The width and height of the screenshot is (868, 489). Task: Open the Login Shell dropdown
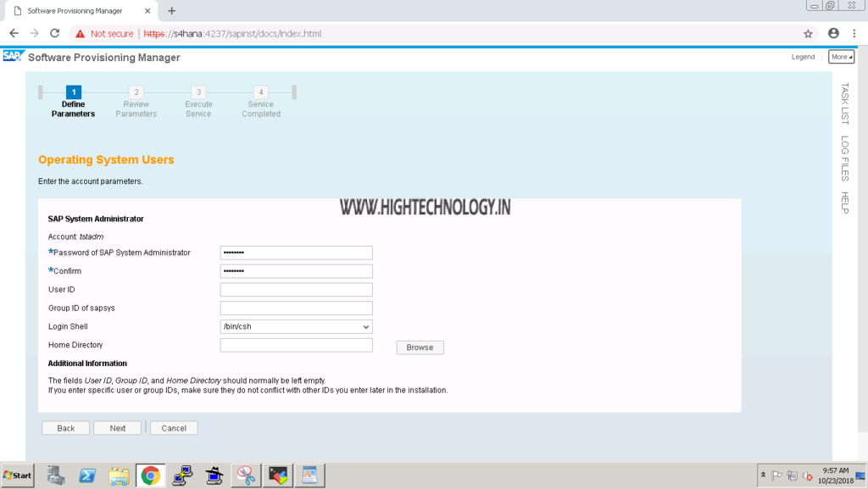tap(296, 327)
